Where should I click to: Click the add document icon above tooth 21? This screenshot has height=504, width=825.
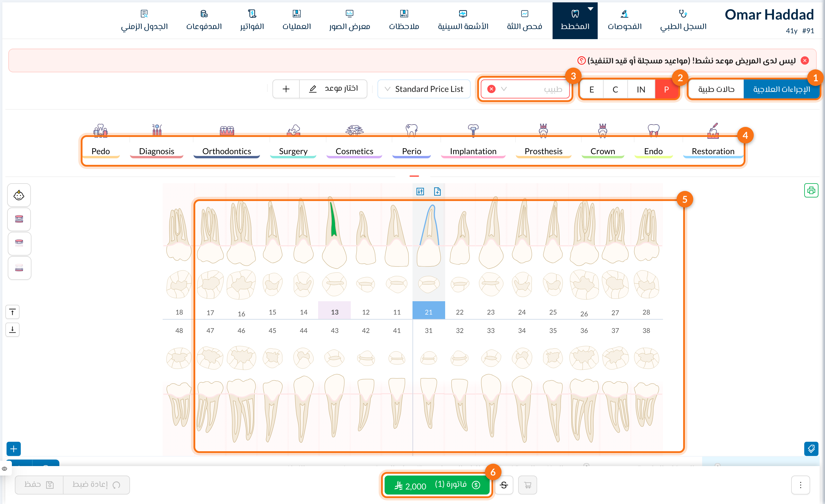pyautogui.click(x=437, y=191)
